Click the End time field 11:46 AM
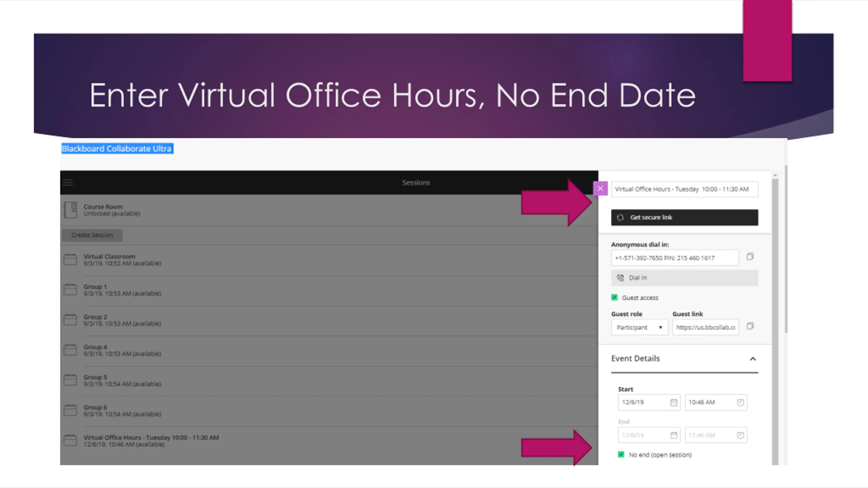The image size is (868, 488). coord(716,435)
